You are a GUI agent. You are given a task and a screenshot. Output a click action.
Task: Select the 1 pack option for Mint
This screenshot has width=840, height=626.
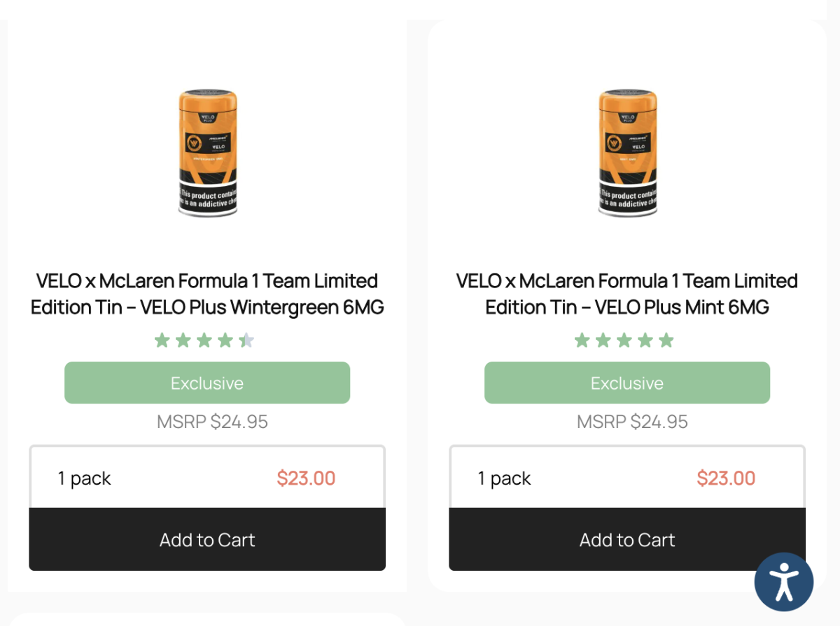pyautogui.click(x=505, y=478)
